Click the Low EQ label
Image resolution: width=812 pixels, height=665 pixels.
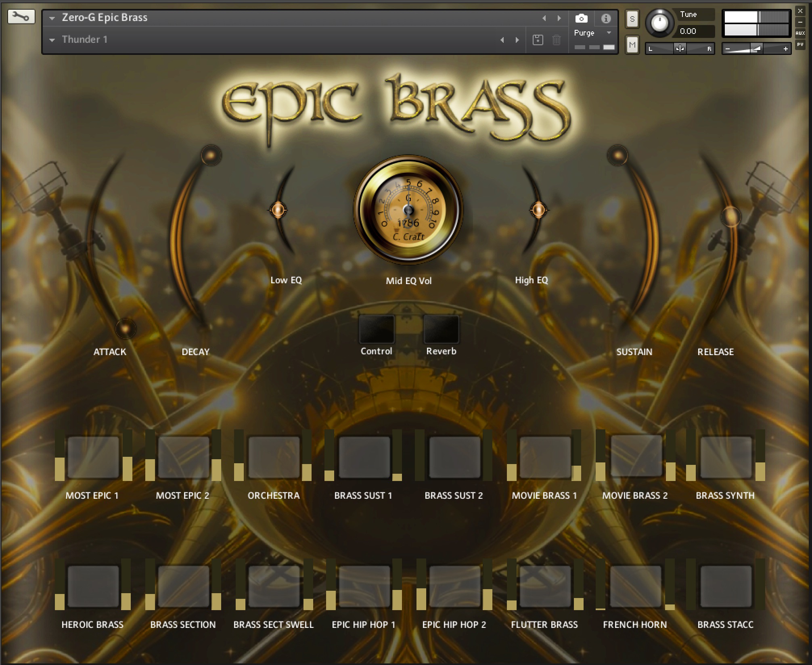point(286,280)
